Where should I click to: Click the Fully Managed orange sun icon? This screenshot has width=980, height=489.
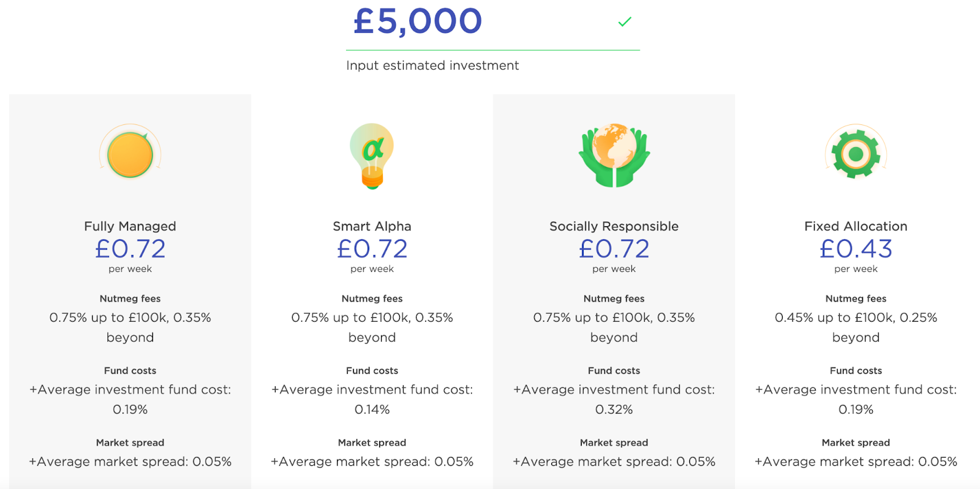pos(130,154)
